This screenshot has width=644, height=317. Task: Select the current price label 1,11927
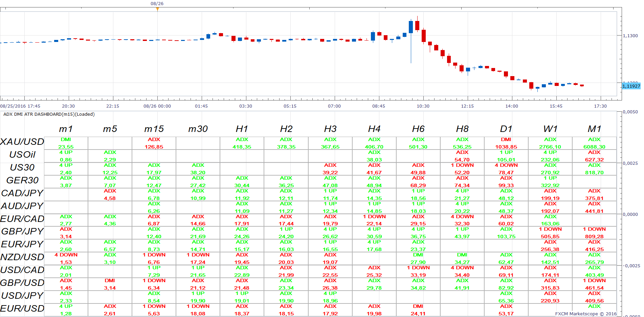click(631, 86)
